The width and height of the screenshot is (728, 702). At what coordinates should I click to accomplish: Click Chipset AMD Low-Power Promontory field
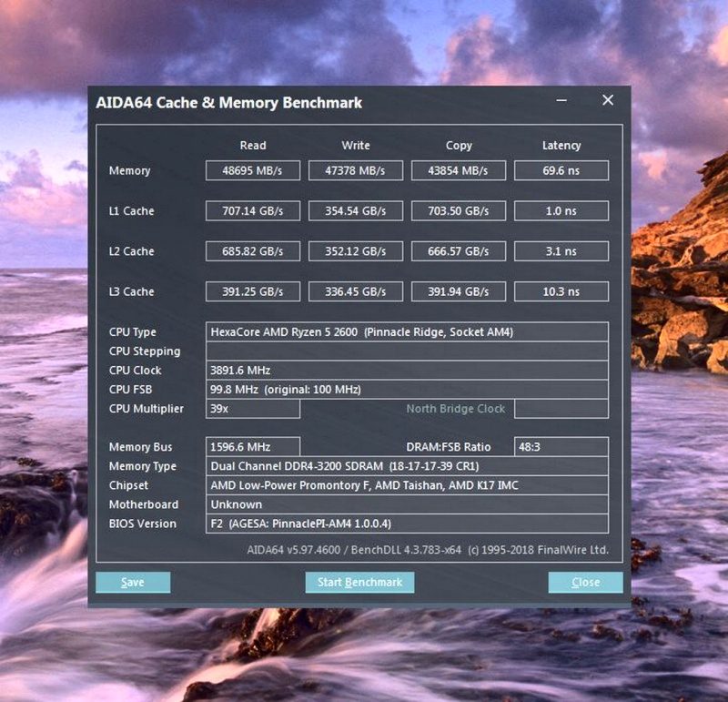(407, 485)
